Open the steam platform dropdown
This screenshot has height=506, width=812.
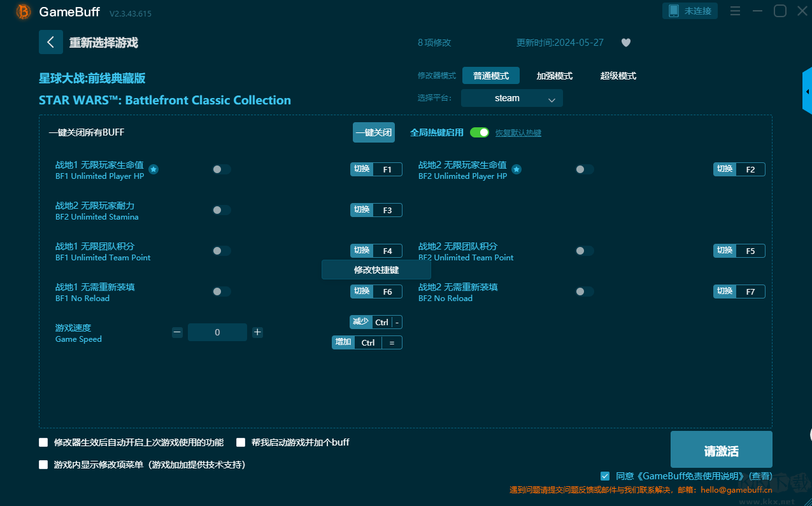(x=512, y=98)
